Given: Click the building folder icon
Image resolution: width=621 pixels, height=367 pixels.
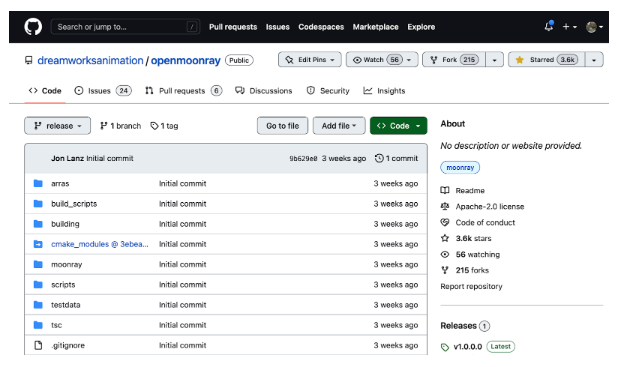Looking at the screenshot, I should 38,224.
